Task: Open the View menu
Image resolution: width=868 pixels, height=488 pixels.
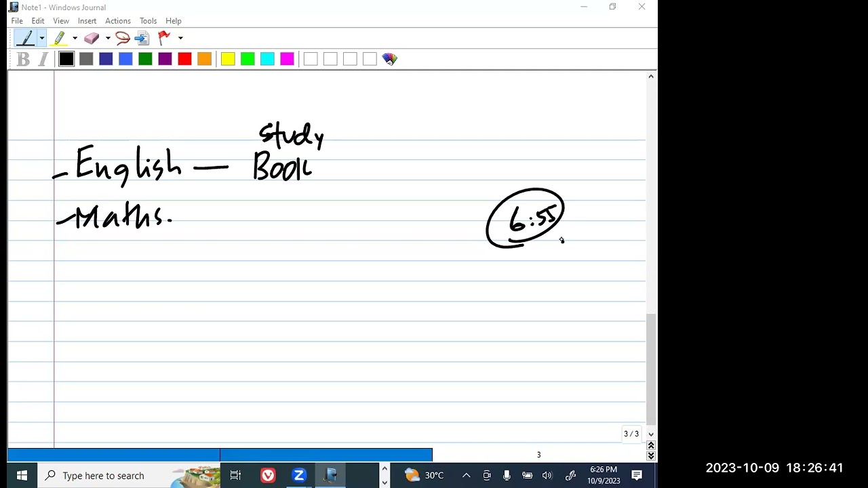Action: pos(61,21)
